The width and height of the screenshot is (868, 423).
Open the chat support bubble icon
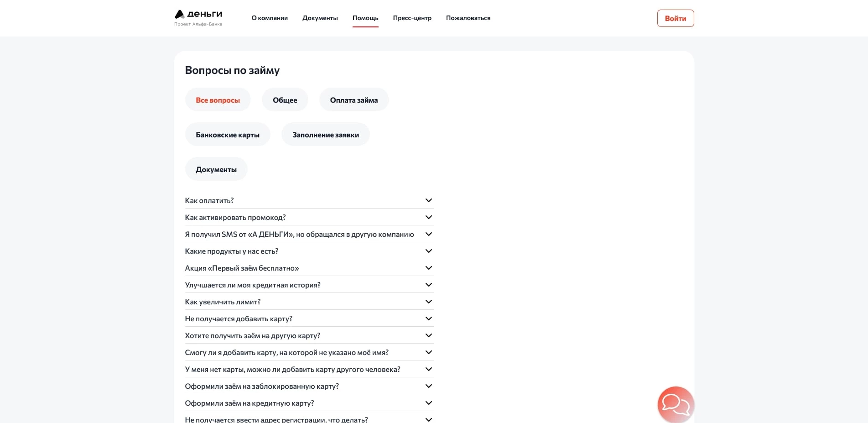[x=675, y=404]
